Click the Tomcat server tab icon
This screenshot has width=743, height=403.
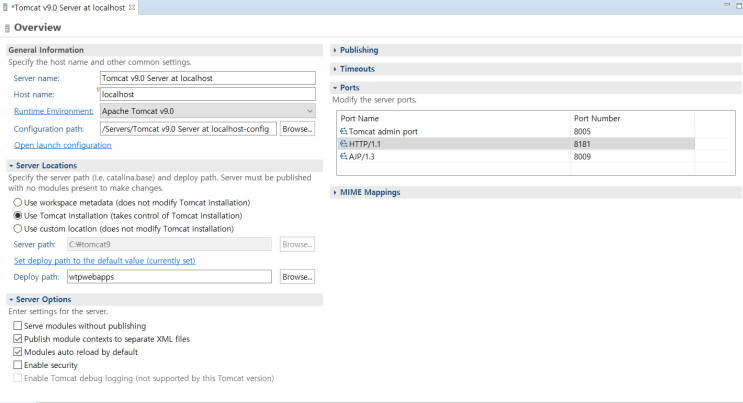pyautogui.click(x=5, y=8)
